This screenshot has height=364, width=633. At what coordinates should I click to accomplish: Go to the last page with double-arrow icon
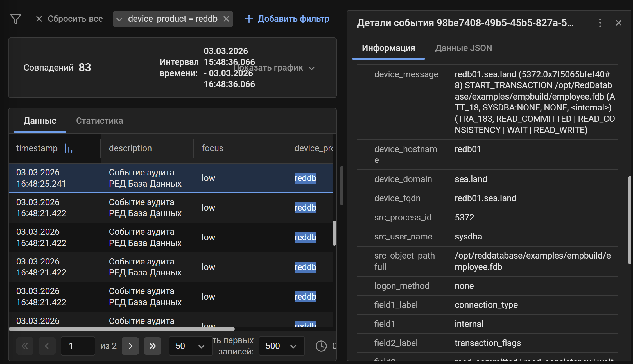(152, 346)
